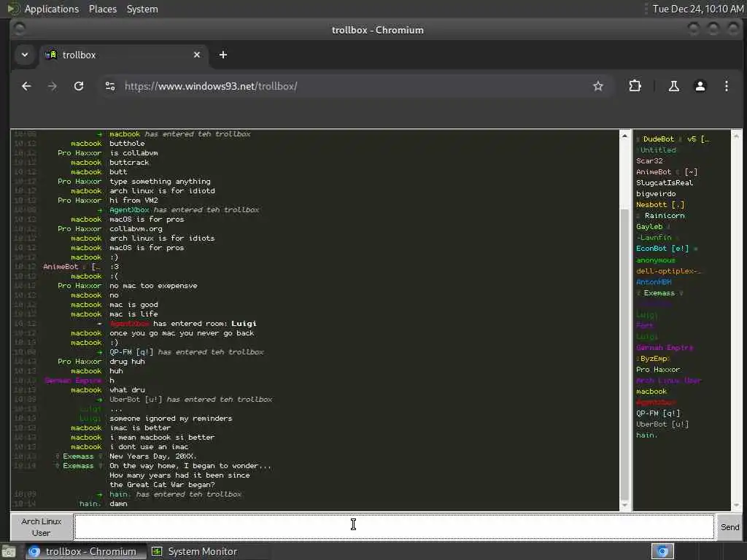Click 'the Great Cat War began?' line

(162, 485)
